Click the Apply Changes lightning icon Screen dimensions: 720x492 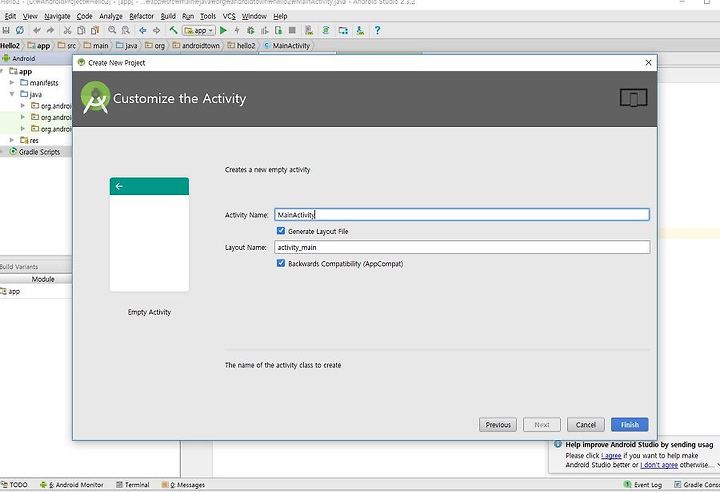pyautogui.click(x=237, y=30)
